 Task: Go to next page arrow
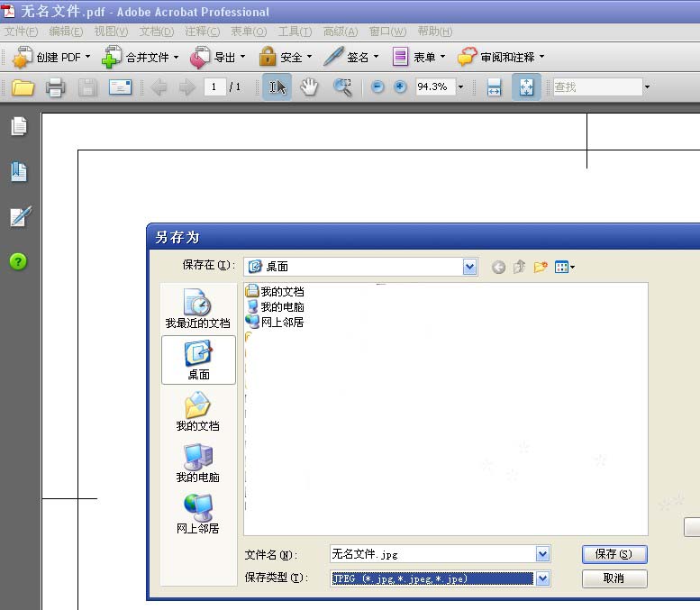(187, 87)
